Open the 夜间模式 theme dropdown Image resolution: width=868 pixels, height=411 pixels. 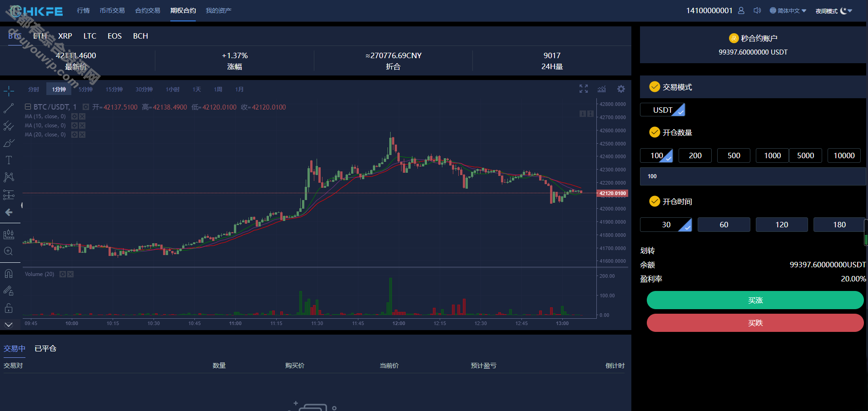(834, 11)
